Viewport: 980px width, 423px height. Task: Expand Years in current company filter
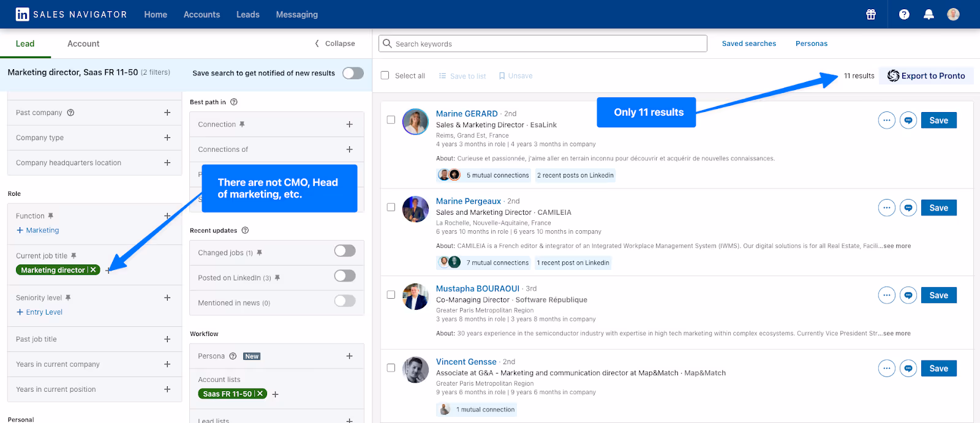point(167,364)
